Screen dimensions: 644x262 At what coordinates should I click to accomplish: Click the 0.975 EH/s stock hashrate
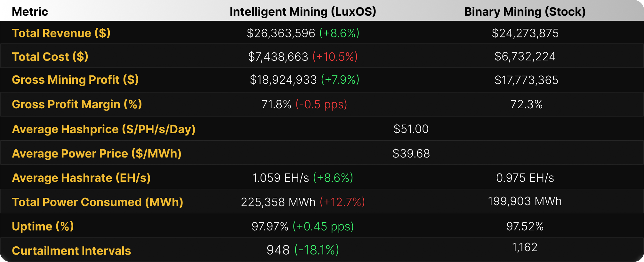[x=525, y=178]
